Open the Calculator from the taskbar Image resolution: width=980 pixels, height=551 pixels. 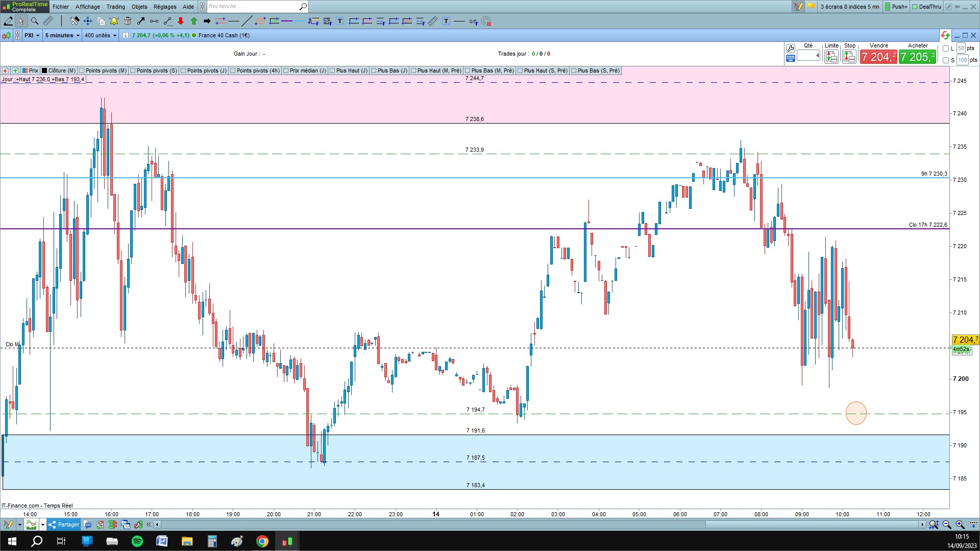coord(212,541)
